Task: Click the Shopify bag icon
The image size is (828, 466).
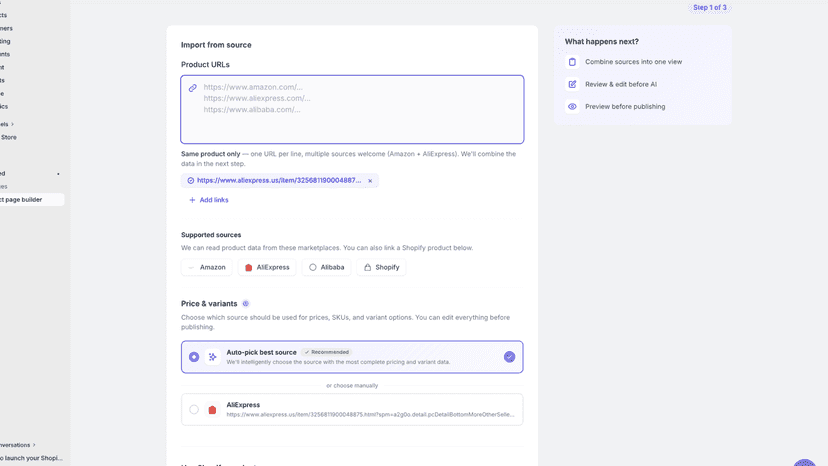Action: [368, 267]
